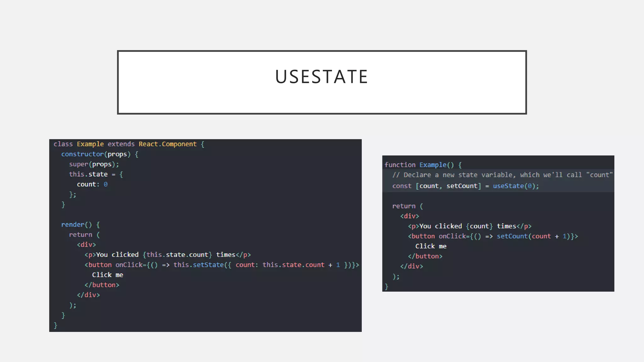The image size is (644, 362).
Task: Click the super(props) line
Action: (94, 164)
